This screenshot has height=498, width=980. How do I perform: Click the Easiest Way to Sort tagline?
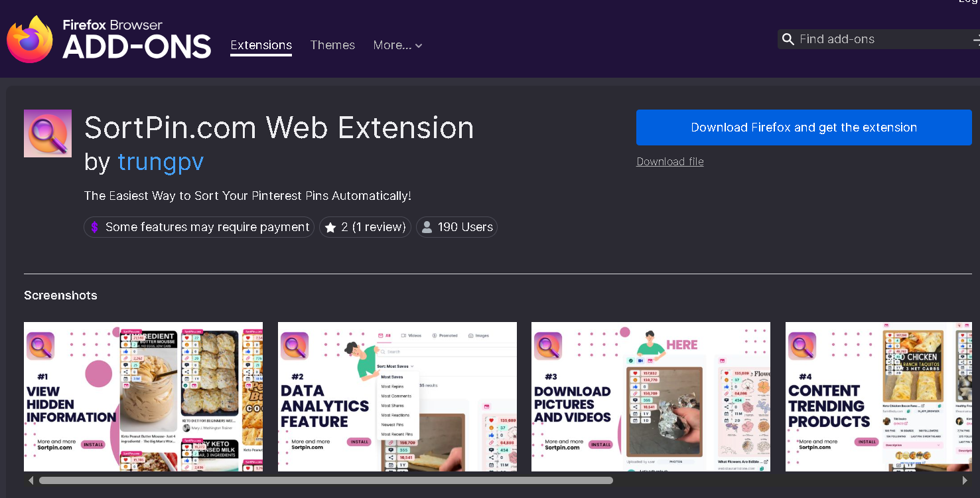coord(247,196)
